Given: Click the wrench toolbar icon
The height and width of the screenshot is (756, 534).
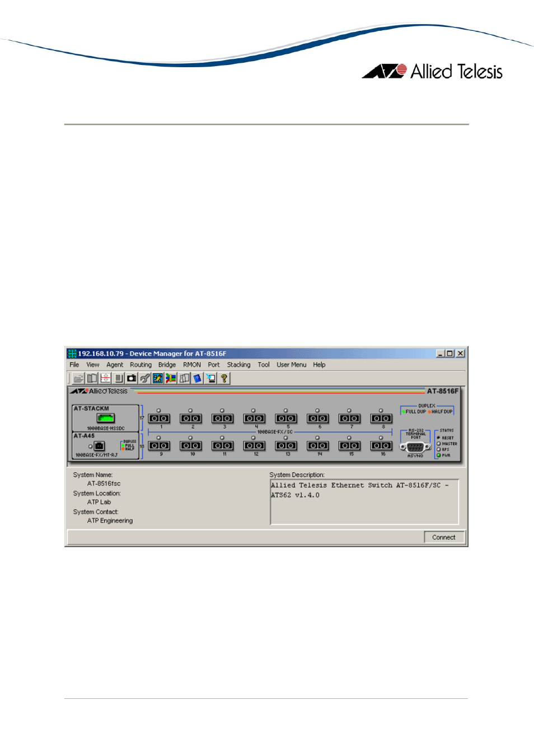Looking at the screenshot, I should coord(144,379).
